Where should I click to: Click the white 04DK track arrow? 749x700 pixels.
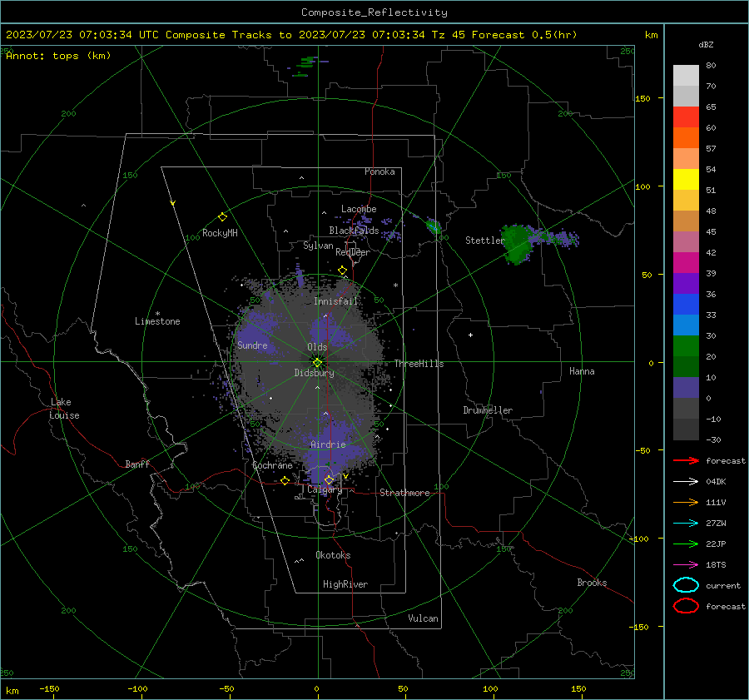[x=686, y=482]
